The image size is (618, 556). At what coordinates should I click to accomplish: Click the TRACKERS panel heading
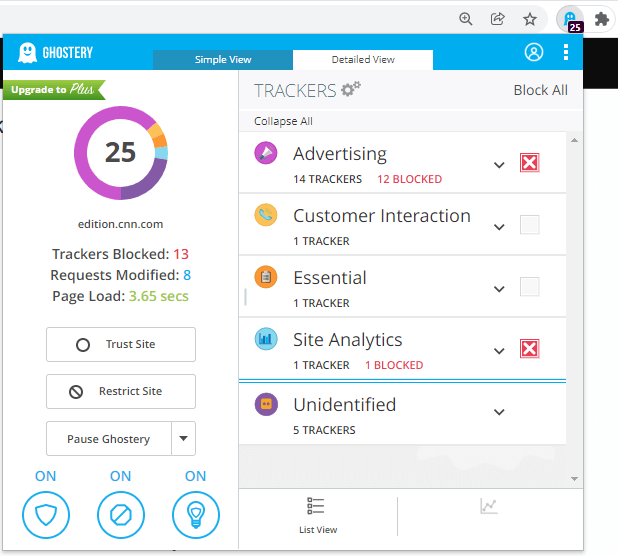point(295,91)
